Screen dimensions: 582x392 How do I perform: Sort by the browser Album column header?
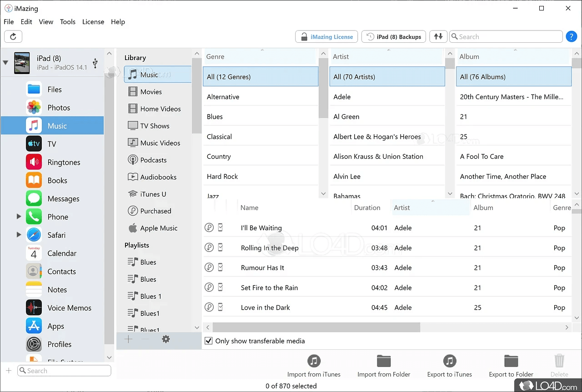(513, 57)
